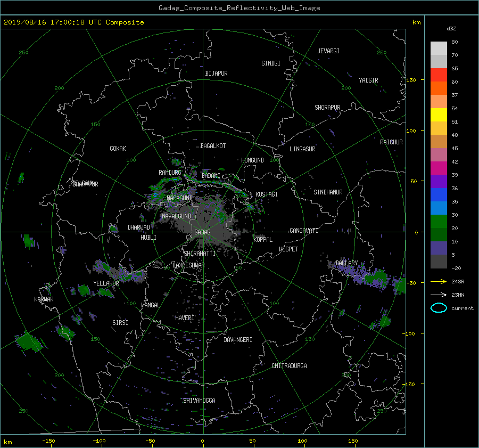Click the KOPPAL city label

[263, 239]
